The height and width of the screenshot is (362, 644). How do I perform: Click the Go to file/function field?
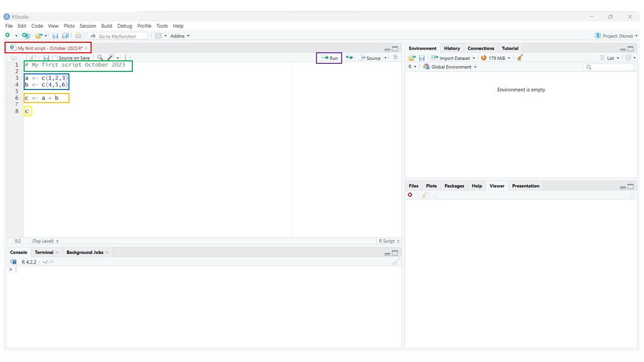118,36
